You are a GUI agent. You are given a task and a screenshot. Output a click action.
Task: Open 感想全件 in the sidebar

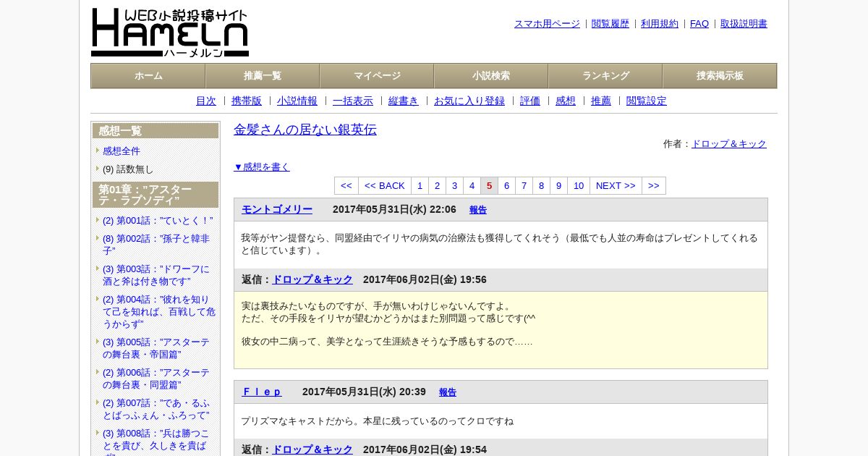pyautogui.click(x=122, y=151)
